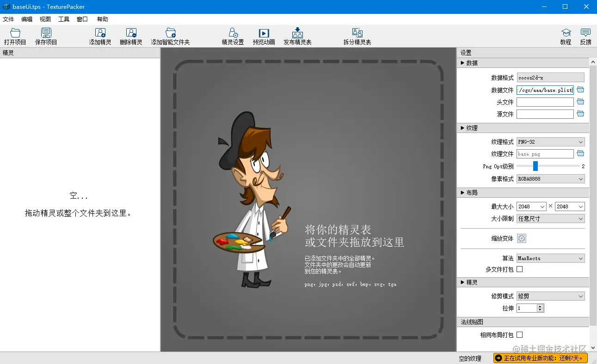Open 精灵设置 (Sprite settings) from toolbar
This screenshot has height=364, width=597.
click(x=233, y=33)
